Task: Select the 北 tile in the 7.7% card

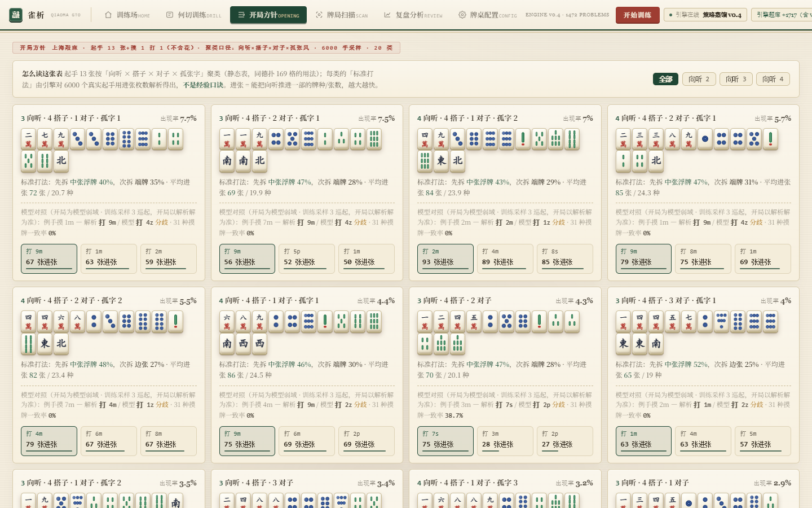Action: pos(61,161)
